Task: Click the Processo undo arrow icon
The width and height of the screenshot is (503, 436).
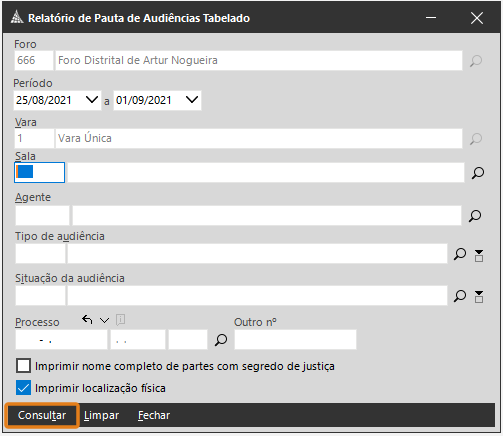Action: [87, 320]
